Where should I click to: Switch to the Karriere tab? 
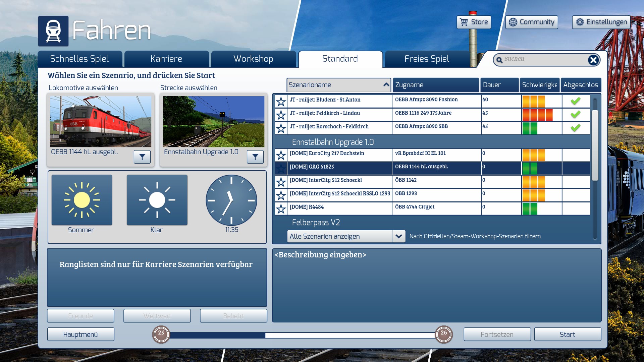tap(166, 59)
